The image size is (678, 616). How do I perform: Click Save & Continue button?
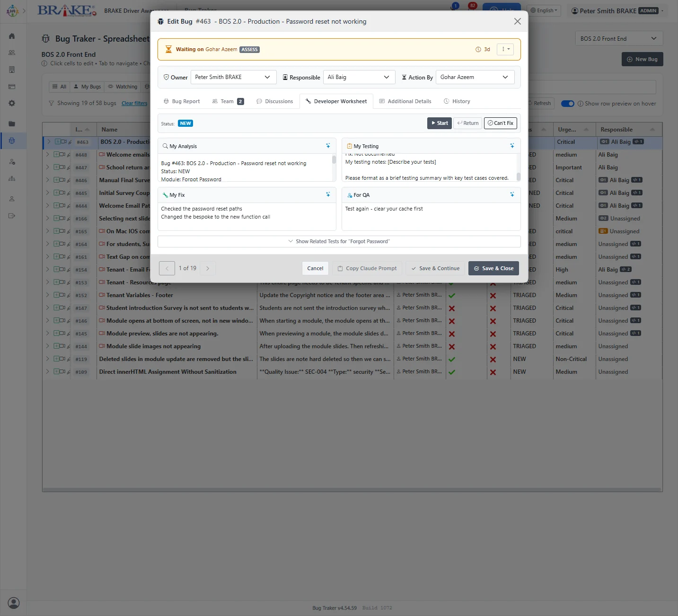(435, 268)
